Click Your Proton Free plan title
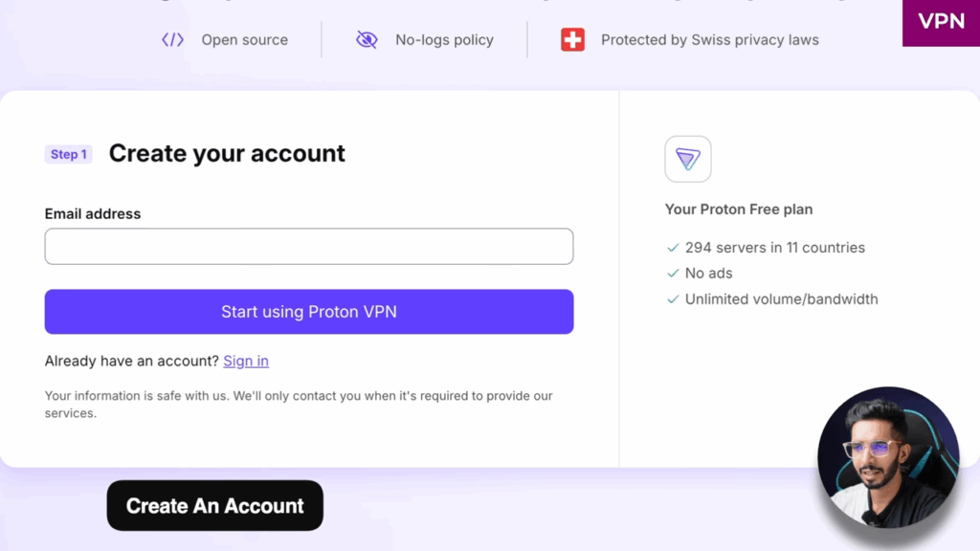This screenshot has height=551, width=980. pos(739,209)
